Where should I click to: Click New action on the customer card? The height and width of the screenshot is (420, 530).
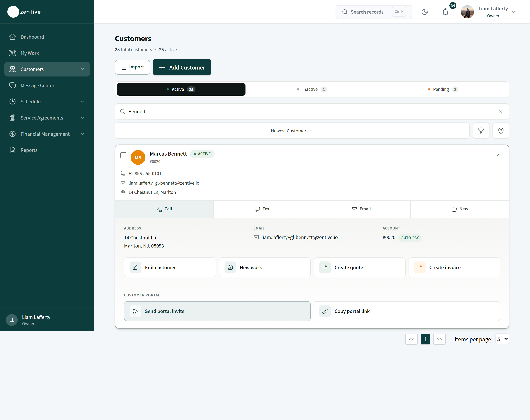pyautogui.click(x=460, y=209)
